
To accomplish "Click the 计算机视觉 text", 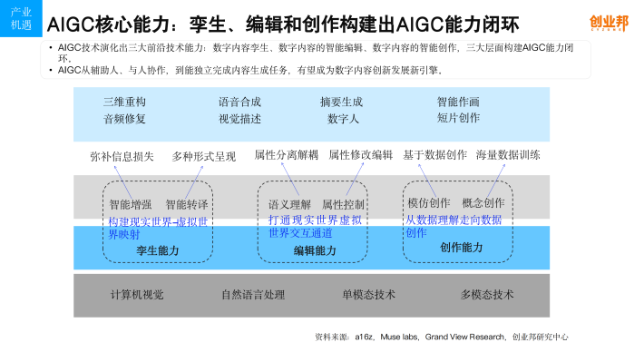I will (137, 295).
